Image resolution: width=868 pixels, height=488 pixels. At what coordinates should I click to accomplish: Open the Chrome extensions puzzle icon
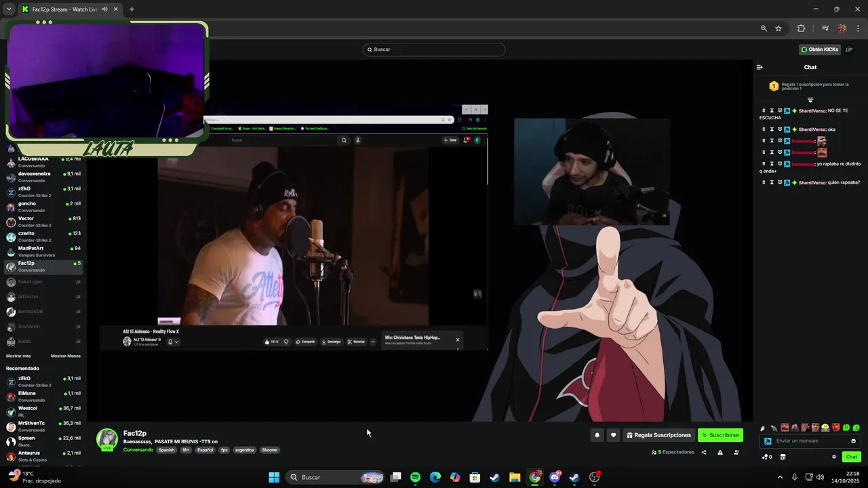[x=801, y=28]
